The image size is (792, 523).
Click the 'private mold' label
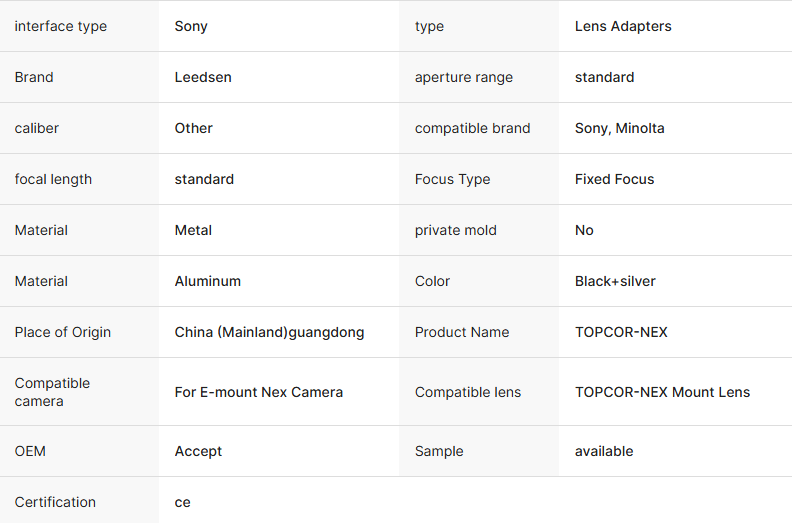click(x=456, y=230)
